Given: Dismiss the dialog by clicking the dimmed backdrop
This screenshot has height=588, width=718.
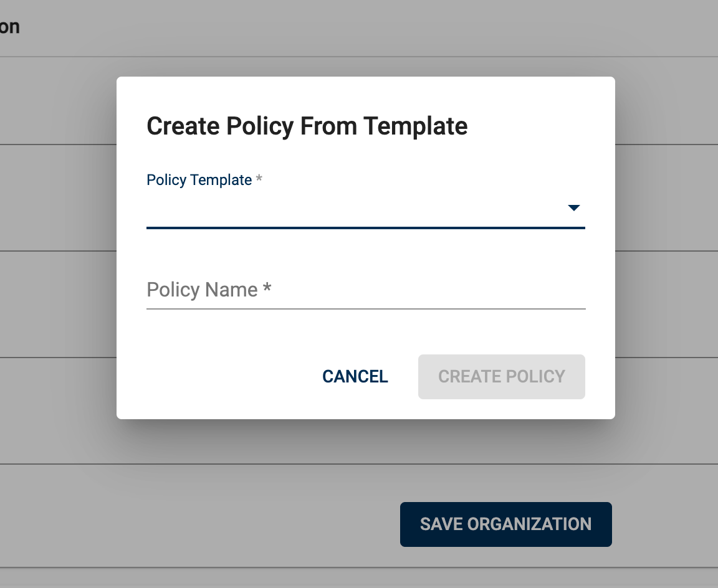Looking at the screenshot, I should tap(56, 311).
